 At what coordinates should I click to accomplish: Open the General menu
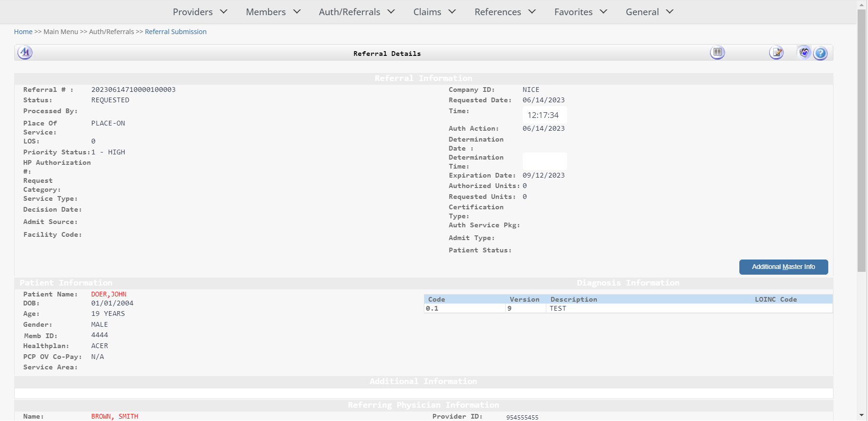click(649, 12)
